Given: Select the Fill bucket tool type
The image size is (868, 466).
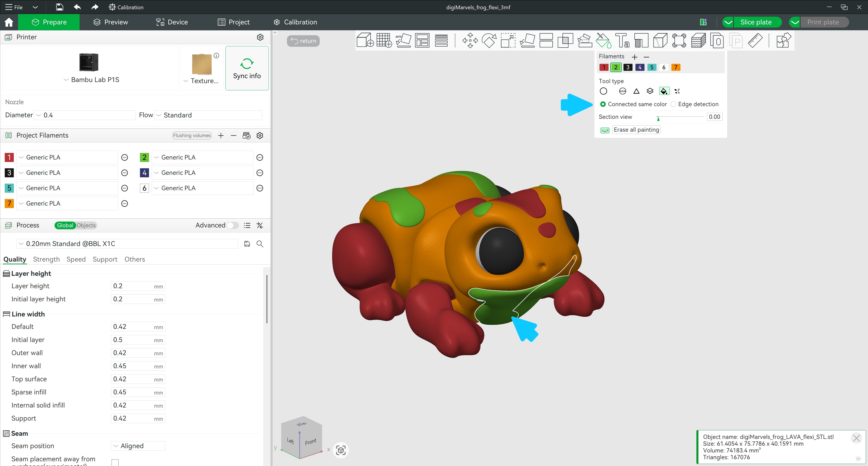Looking at the screenshot, I should [x=664, y=91].
